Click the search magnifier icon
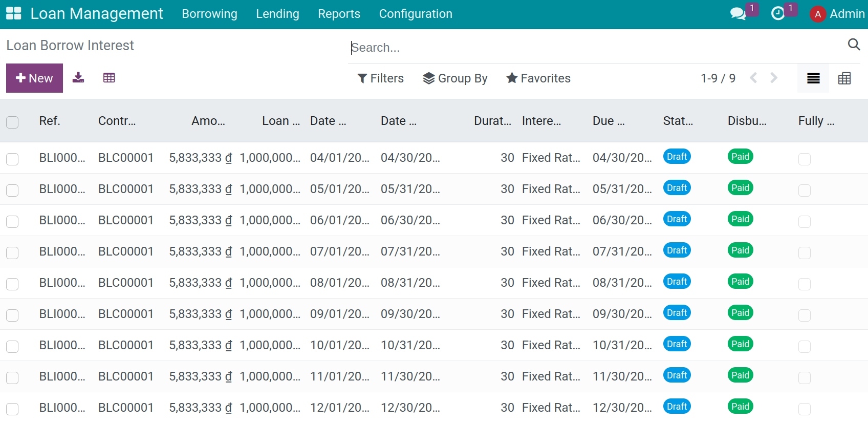The image size is (868, 423). pyautogui.click(x=854, y=45)
